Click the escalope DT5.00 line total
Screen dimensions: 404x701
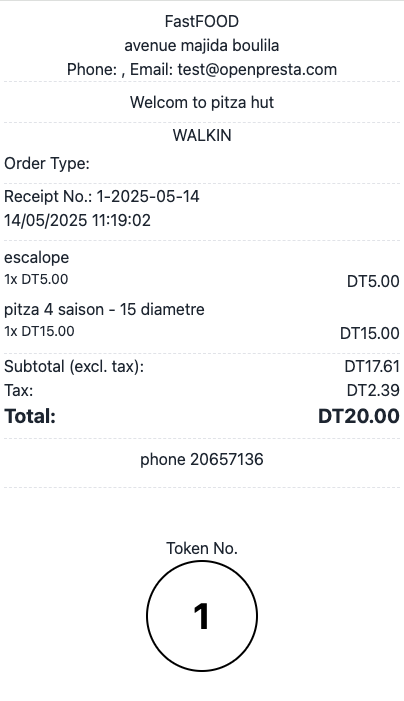(373, 281)
